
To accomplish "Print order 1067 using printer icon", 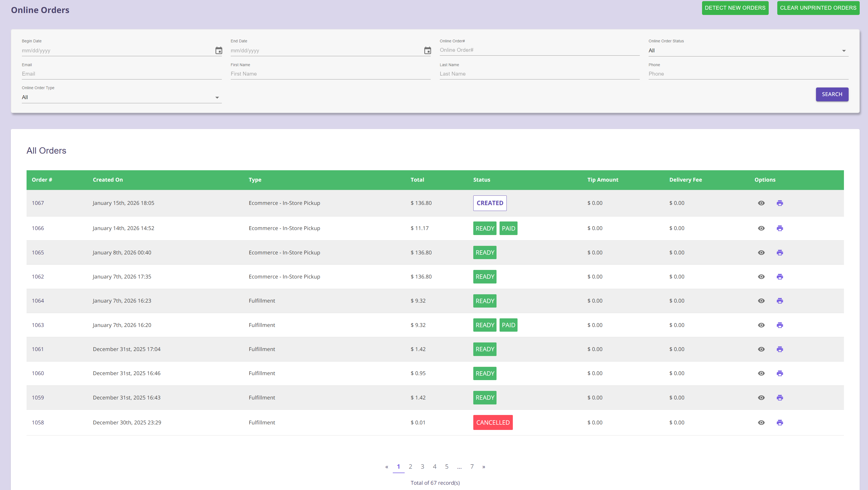I will pos(779,203).
